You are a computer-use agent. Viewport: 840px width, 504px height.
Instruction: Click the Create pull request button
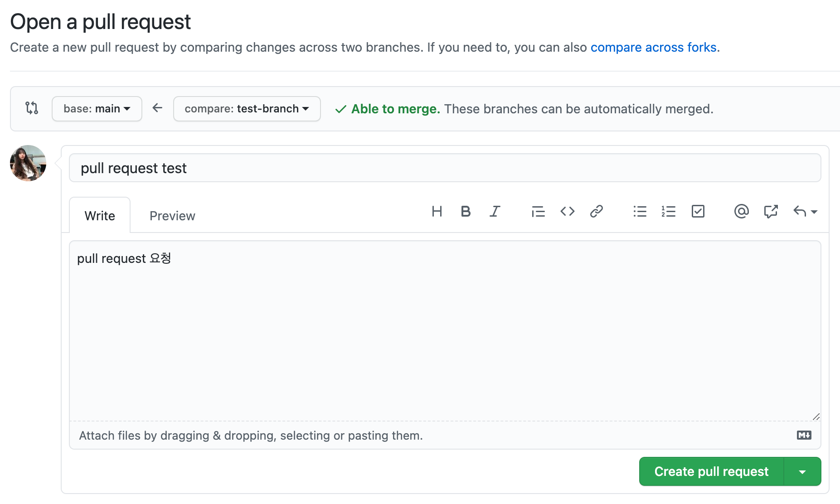711,471
